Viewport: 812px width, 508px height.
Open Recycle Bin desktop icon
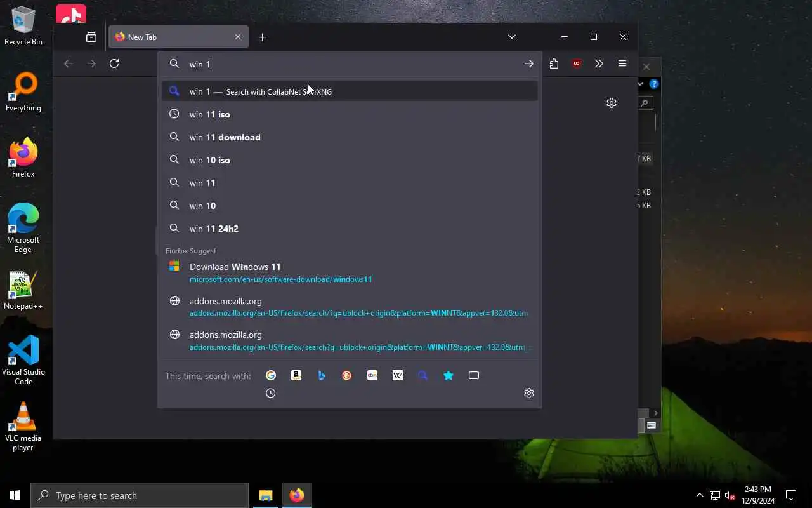pyautogui.click(x=23, y=26)
